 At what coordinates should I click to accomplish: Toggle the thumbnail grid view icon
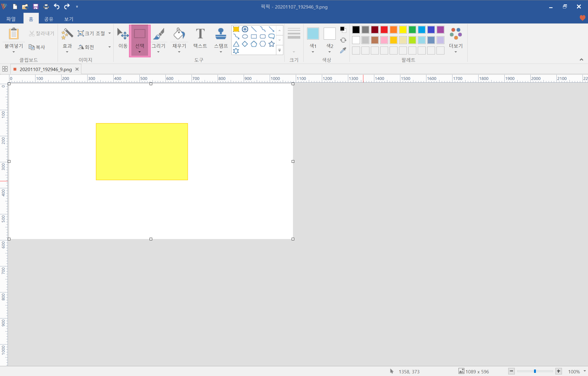(x=5, y=69)
